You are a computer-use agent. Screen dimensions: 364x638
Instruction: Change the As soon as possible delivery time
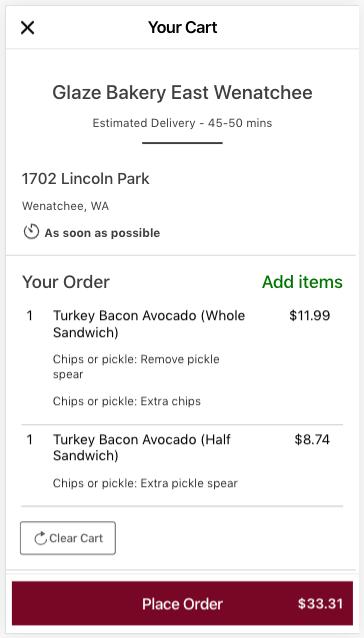click(102, 233)
